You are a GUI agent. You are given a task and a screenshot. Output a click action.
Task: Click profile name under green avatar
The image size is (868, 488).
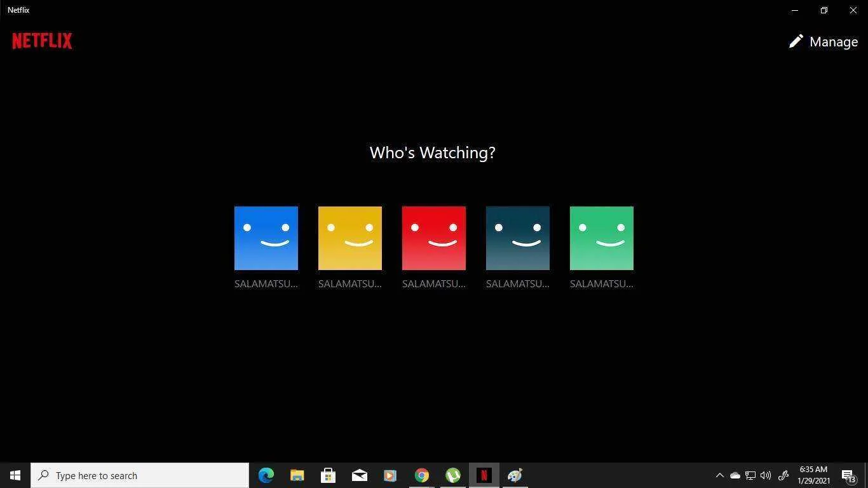(x=602, y=284)
